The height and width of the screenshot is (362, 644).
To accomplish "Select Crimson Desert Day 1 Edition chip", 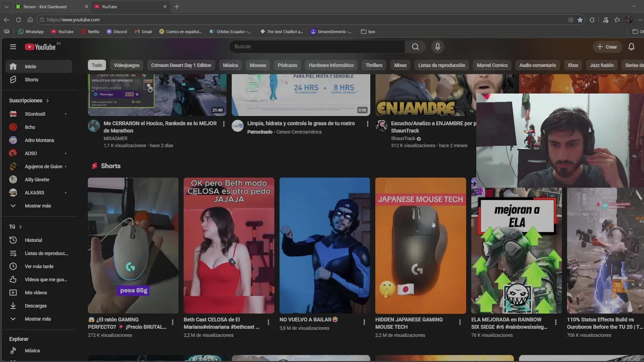I will [x=181, y=65].
